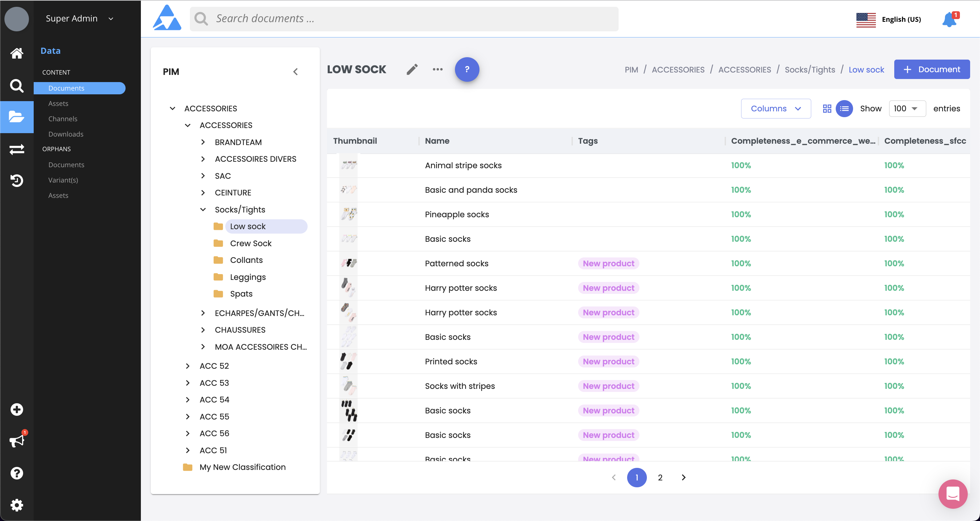Open Channels in the Data menu

coord(63,119)
